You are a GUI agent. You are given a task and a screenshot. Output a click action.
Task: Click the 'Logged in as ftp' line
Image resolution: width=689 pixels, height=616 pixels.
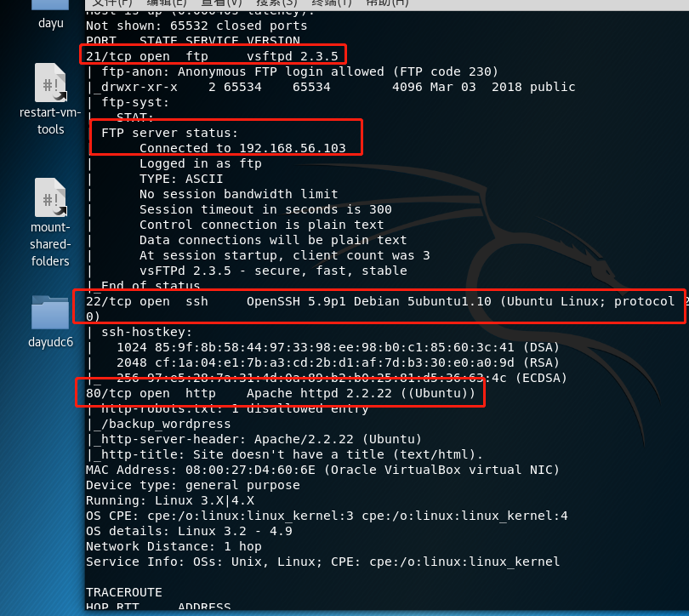(x=201, y=163)
